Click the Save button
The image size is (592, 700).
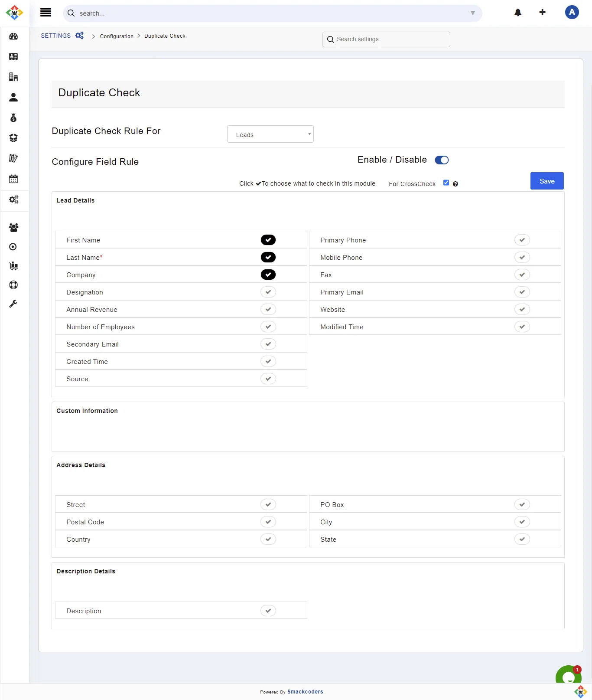[546, 181]
